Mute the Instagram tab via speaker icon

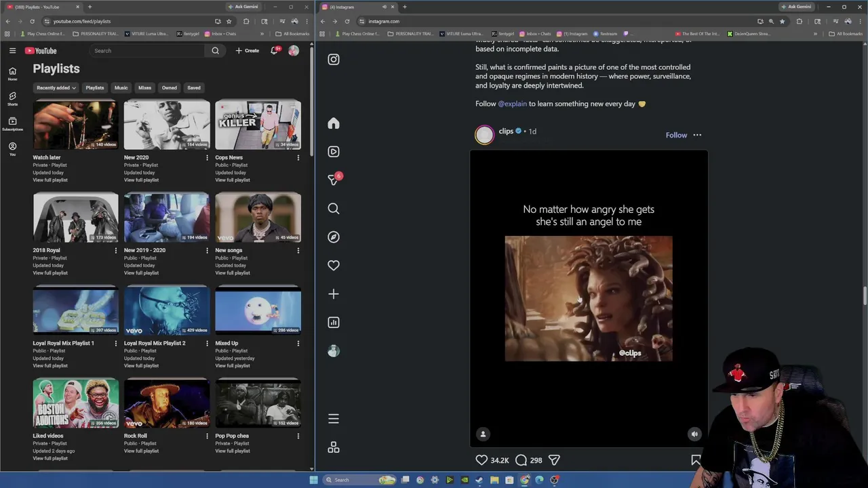(384, 7)
